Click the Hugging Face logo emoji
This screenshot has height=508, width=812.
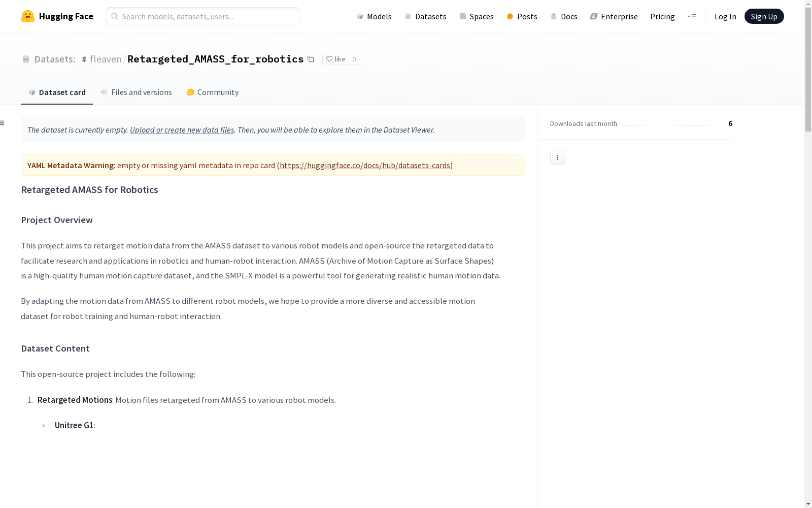coord(28,16)
